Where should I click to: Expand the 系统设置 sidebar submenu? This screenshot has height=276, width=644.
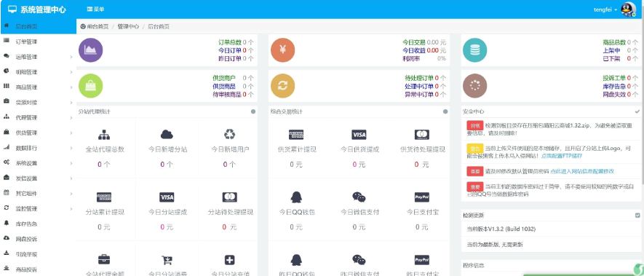[x=38, y=163]
